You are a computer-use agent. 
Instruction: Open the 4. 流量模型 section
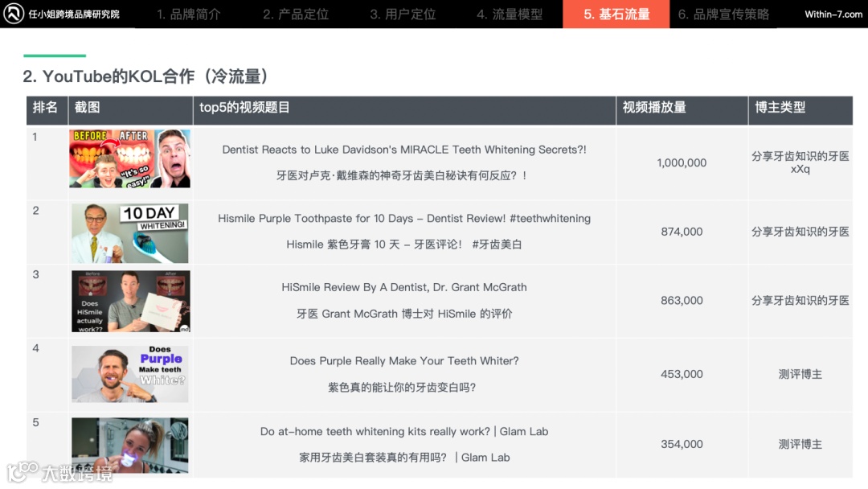pos(509,14)
